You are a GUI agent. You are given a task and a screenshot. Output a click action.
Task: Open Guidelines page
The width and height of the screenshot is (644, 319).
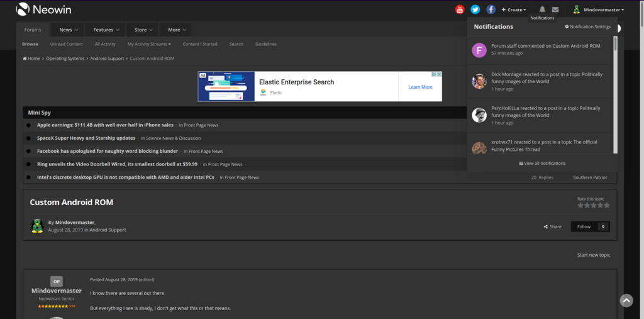[266, 44]
